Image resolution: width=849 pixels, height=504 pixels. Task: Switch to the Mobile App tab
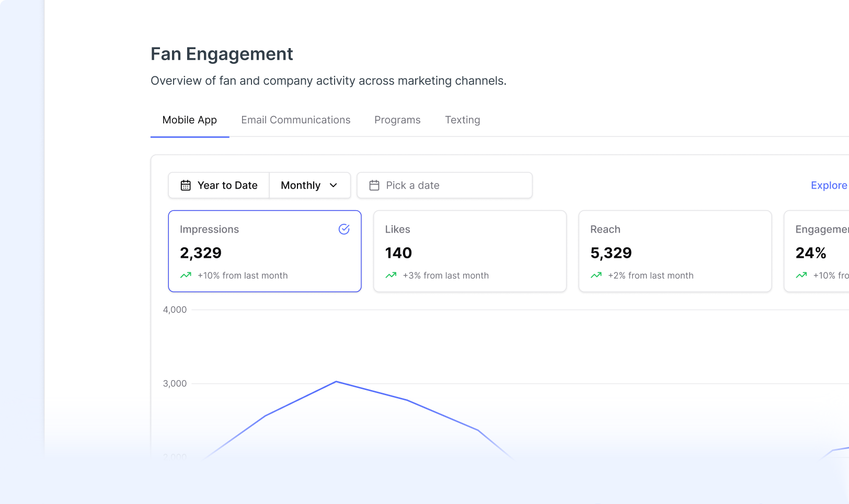coord(190,120)
